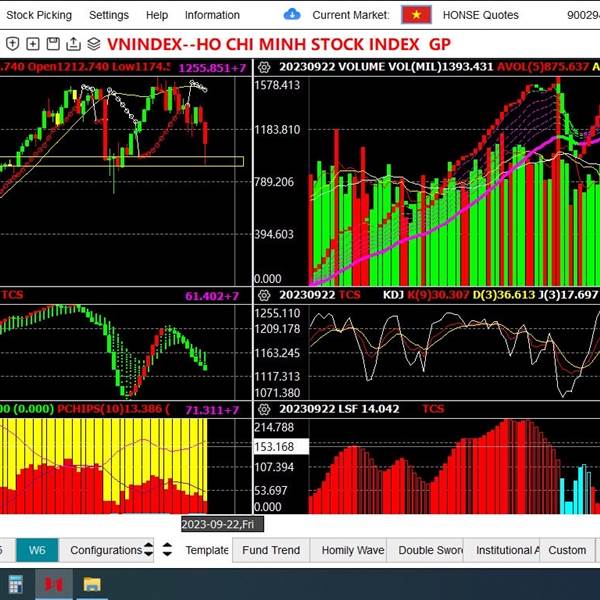Click the 2023-09-22,Fri date label
Image resolution: width=600 pixels, height=600 pixels.
pyautogui.click(x=222, y=524)
